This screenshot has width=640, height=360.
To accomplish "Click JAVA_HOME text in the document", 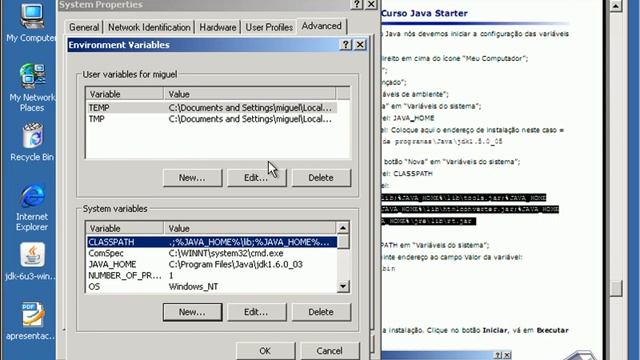I will [x=413, y=118].
